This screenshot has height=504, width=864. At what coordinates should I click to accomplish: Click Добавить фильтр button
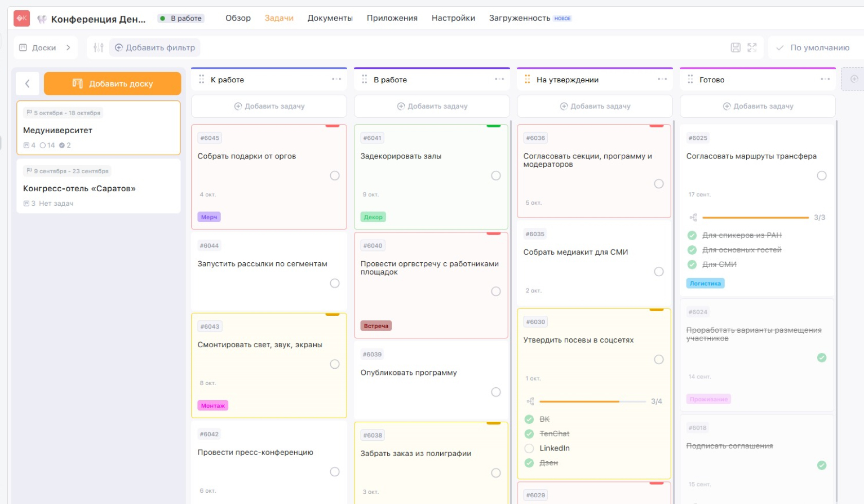click(155, 47)
